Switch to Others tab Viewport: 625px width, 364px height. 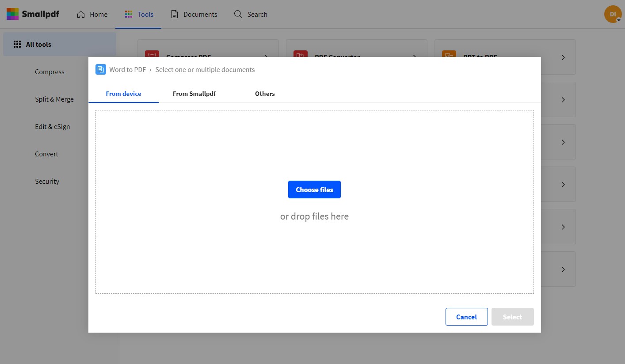pyautogui.click(x=265, y=94)
